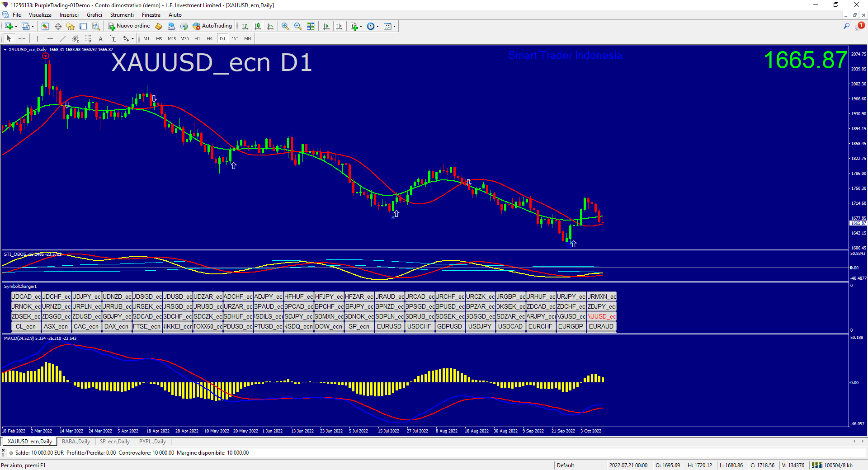Select the Crosshair tool

[x=22, y=38]
